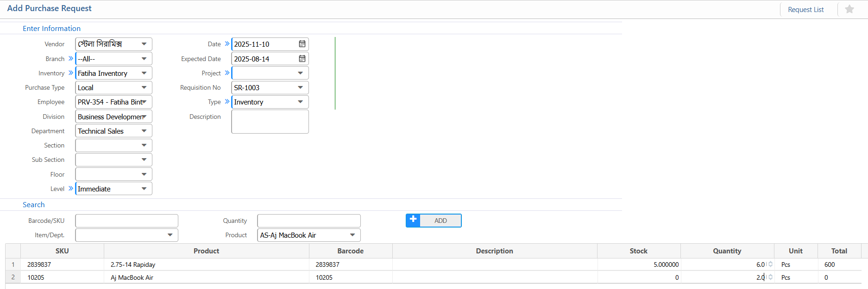Open the Department dropdown Technical Sales
This screenshot has height=289, width=868.
[144, 131]
